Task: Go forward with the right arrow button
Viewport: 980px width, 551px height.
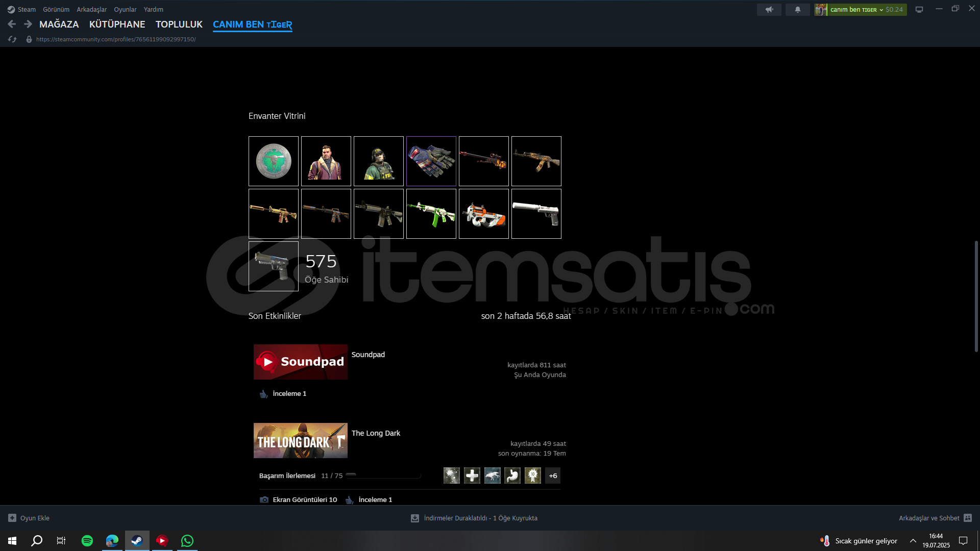Action: (x=28, y=24)
